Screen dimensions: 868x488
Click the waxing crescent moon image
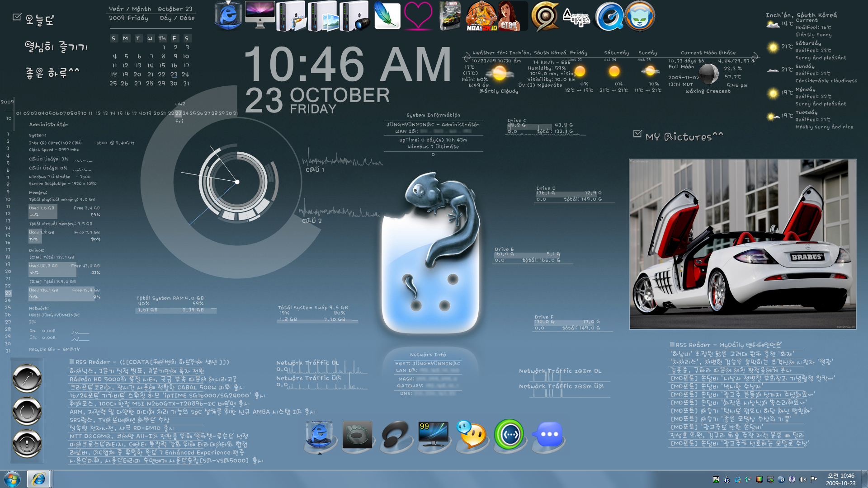(708, 74)
